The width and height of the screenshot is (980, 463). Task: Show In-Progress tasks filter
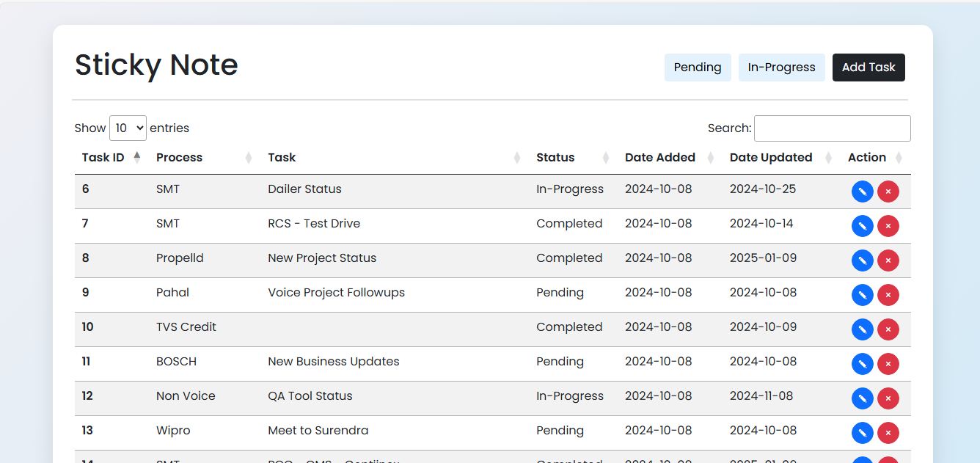coord(781,68)
